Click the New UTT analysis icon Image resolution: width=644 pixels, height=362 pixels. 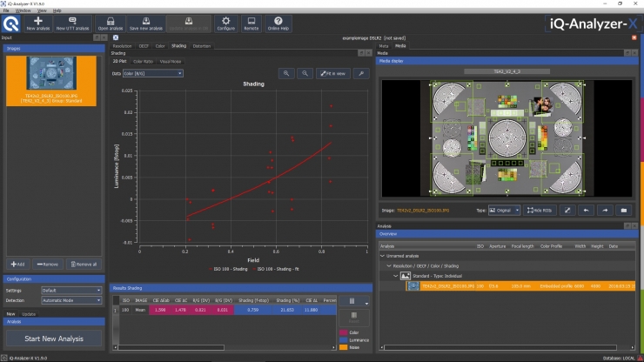click(x=72, y=23)
